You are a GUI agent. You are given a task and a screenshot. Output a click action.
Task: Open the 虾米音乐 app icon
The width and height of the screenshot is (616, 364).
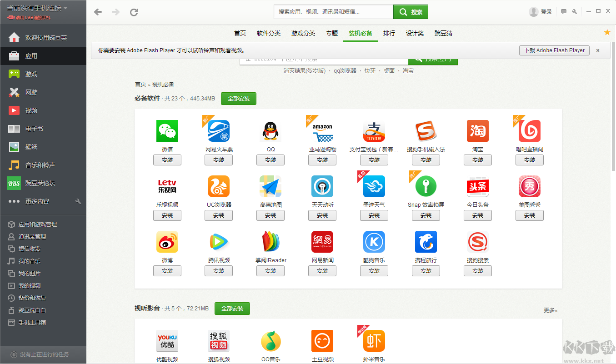[x=374, y=341]
